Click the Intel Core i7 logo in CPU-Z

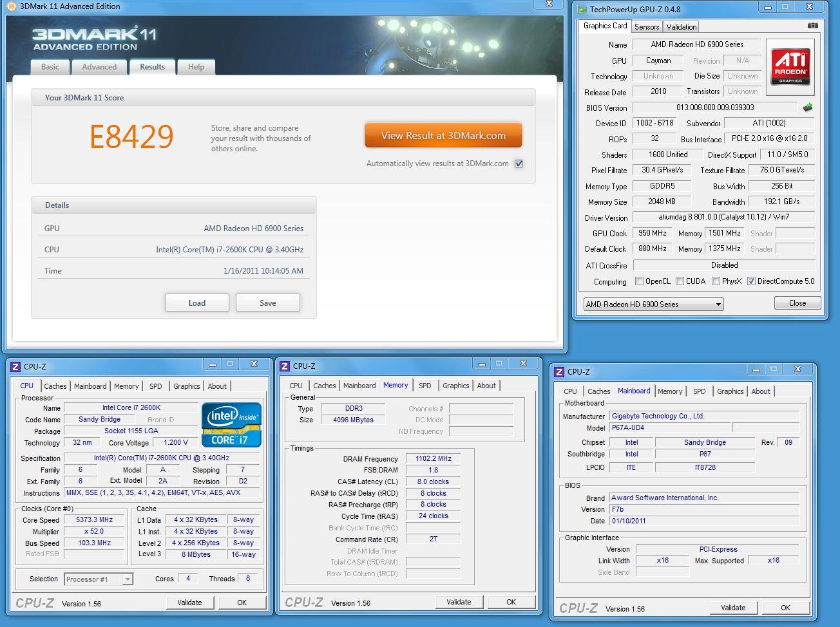point(231,424)
